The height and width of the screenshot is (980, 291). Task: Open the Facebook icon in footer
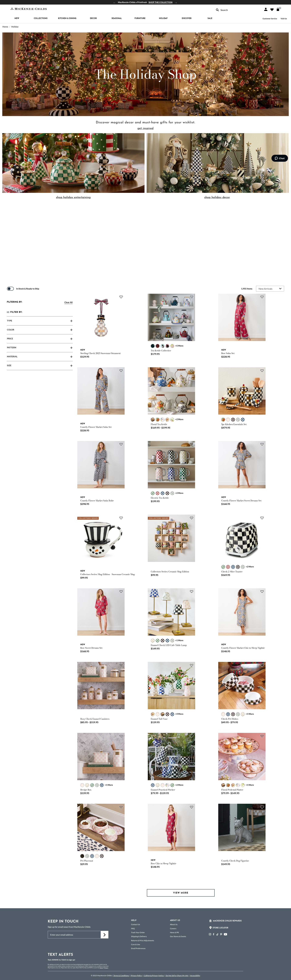214,934
